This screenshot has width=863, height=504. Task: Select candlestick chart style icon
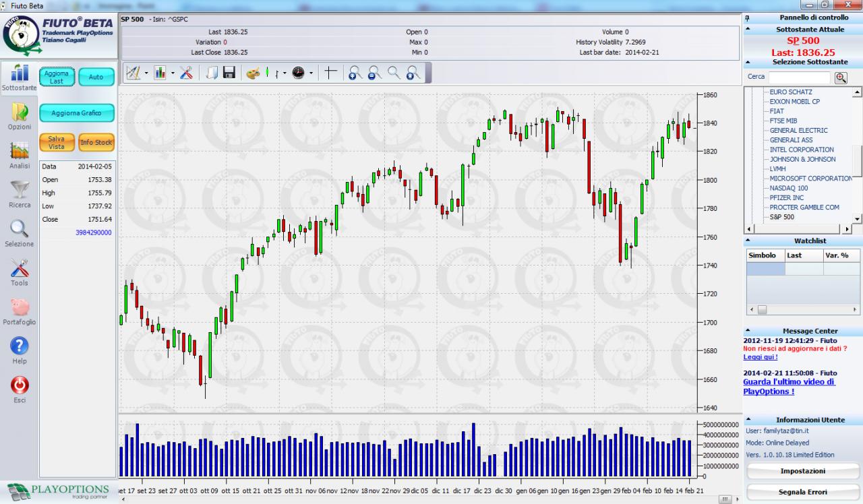(267, 72)
